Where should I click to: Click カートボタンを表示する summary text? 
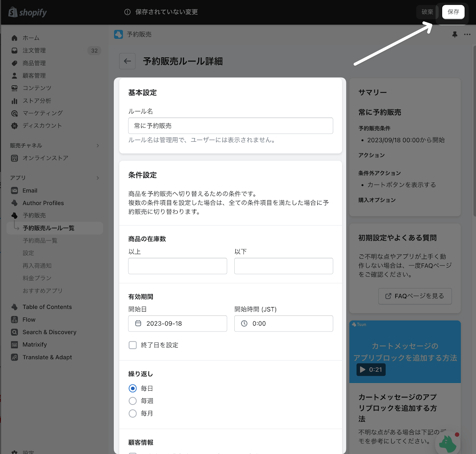(402, 185)
